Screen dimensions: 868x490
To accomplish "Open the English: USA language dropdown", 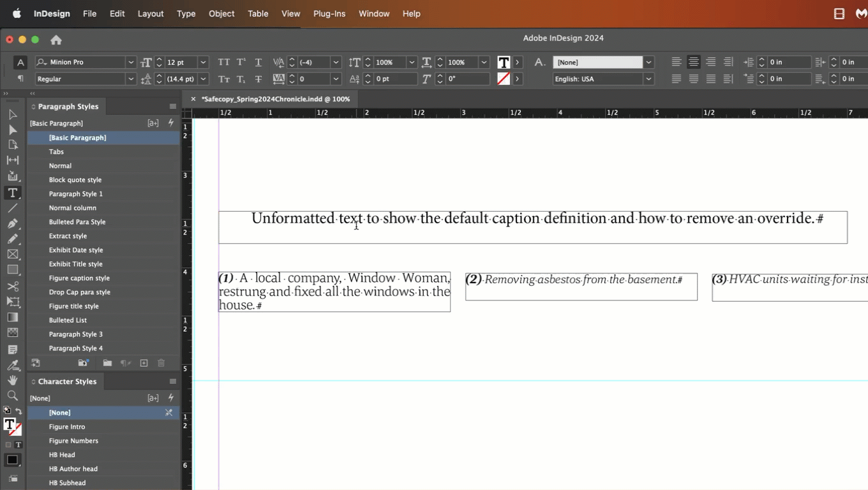I will 648,79.
